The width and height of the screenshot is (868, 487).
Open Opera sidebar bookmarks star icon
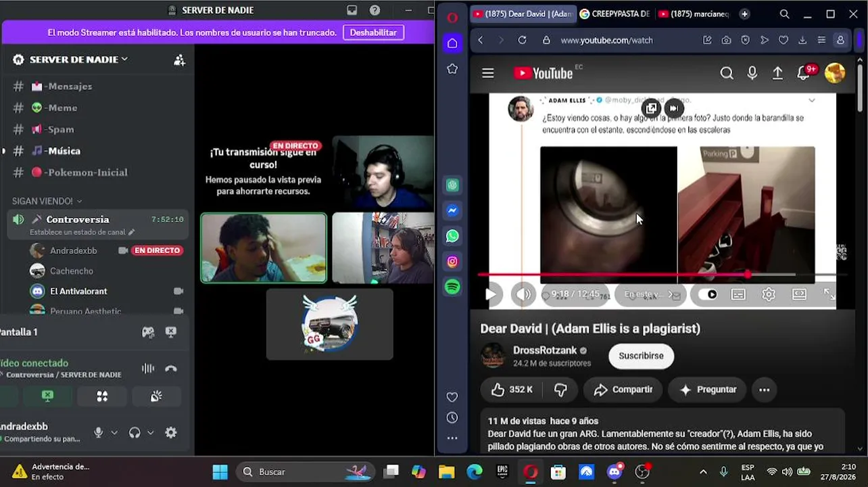click(452, 69)
